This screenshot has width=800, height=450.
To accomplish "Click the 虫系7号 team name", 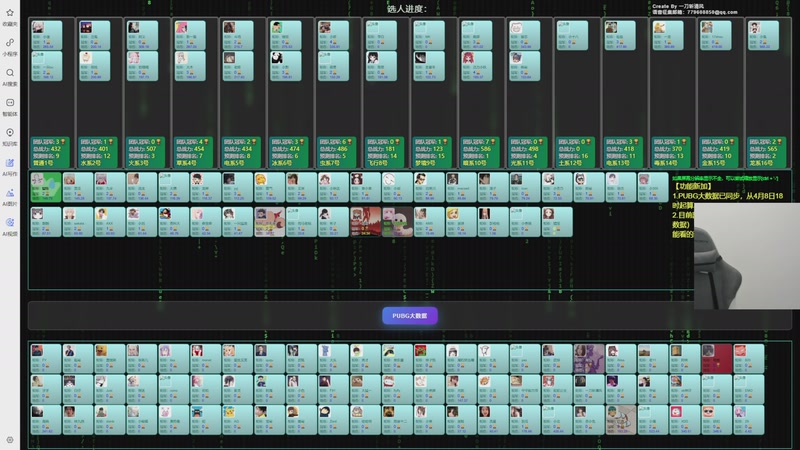I will point(330,163).
